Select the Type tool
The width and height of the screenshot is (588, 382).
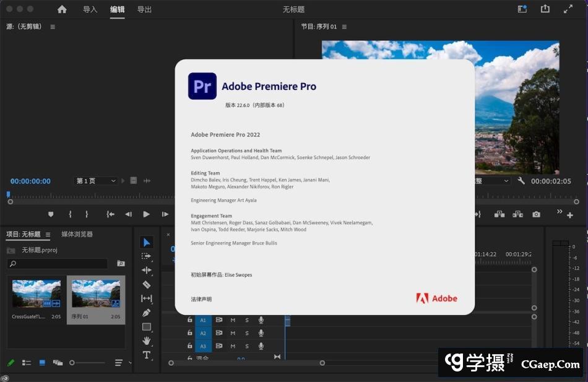[147, 355]
